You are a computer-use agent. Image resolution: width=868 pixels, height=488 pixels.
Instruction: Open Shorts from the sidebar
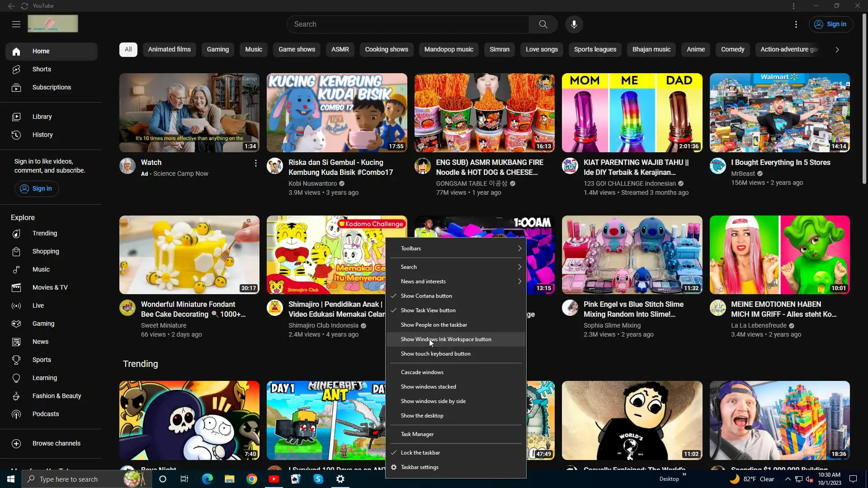click(x=42, y=69)
